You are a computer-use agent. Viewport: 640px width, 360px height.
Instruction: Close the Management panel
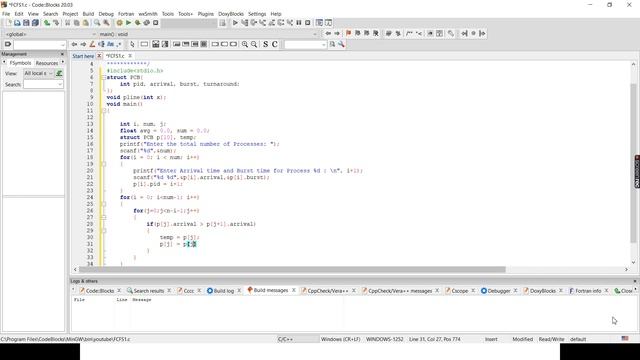(62, 54)
